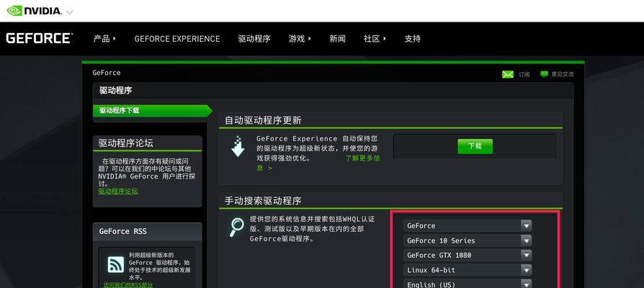Click the envelope subscribe icon
Screen dimensions: 644x288
point(508,74)
